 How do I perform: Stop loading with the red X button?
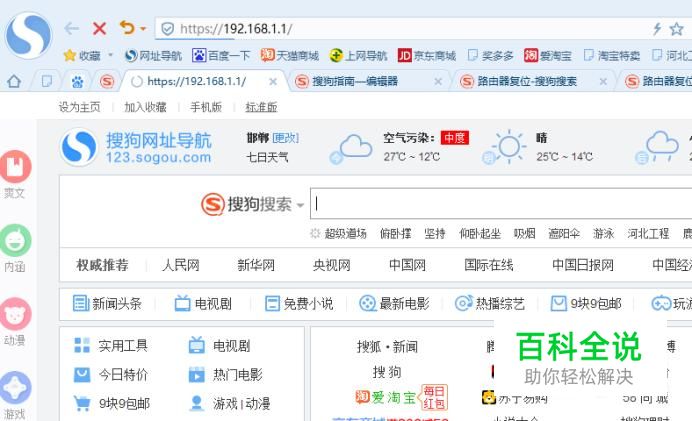[x=99, y=29]
